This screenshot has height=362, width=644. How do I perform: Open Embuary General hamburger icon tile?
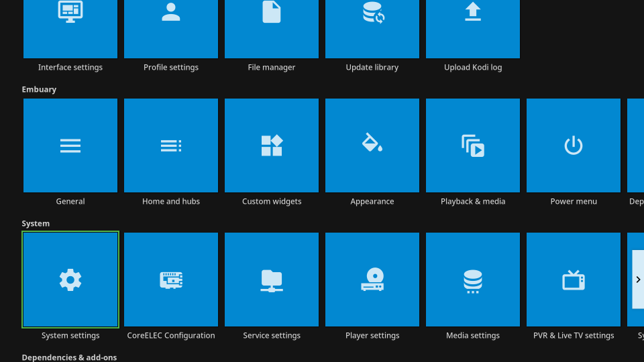click(70, 145)
